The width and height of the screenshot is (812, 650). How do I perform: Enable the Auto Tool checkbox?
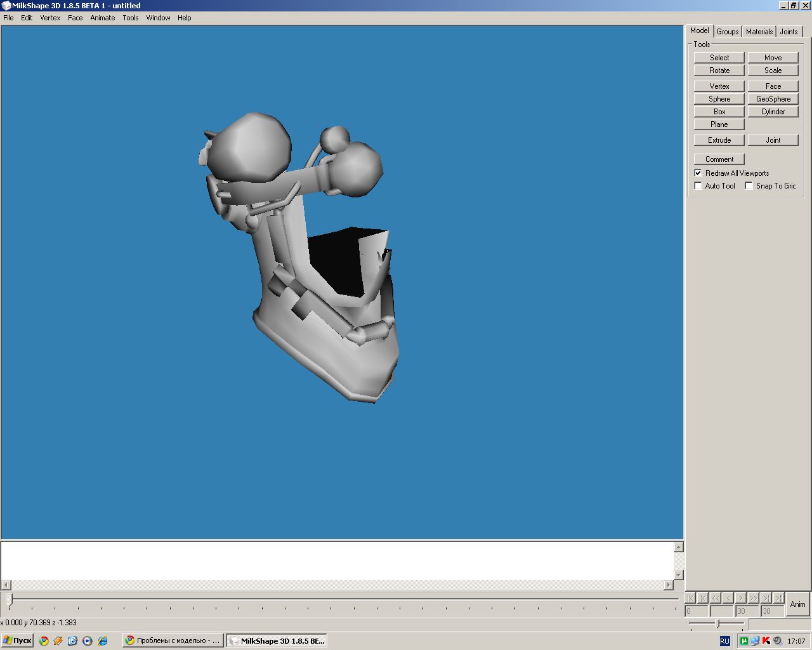coord(698,186)
